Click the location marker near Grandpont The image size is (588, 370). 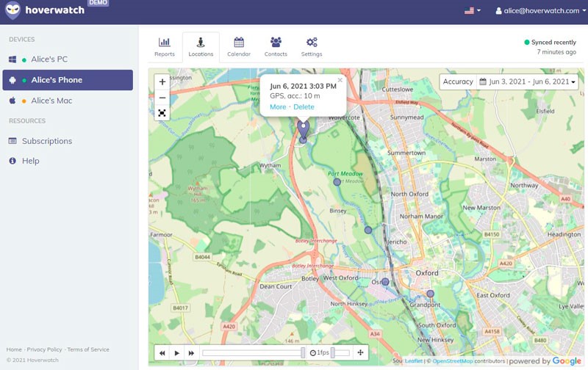[x=431, y=294]
